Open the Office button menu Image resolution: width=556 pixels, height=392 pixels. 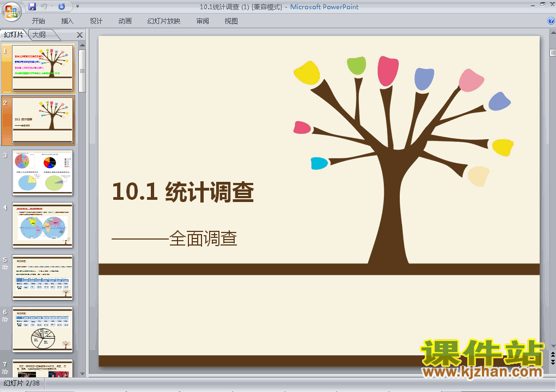[11, 11]
